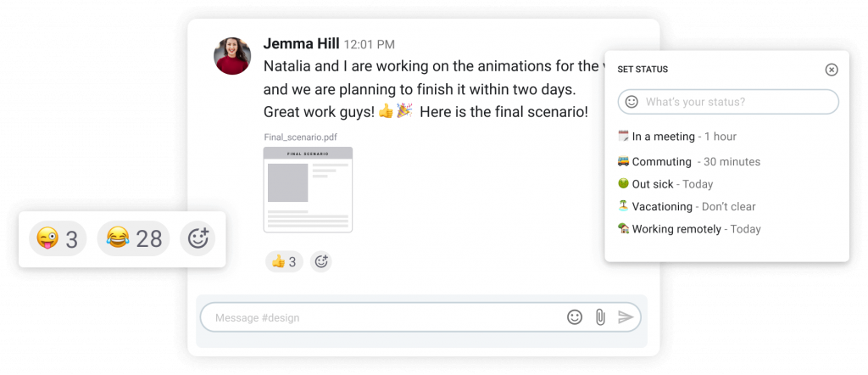Viewport: 868px width, 375px height.
Task: Toggle the laughing tears reaction 28
Action: [133, 238]
